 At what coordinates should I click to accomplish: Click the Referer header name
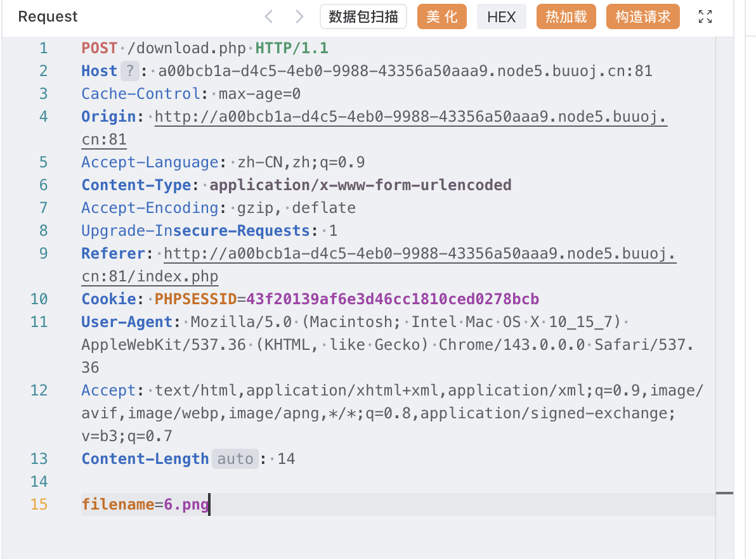[x=114, y=254]
